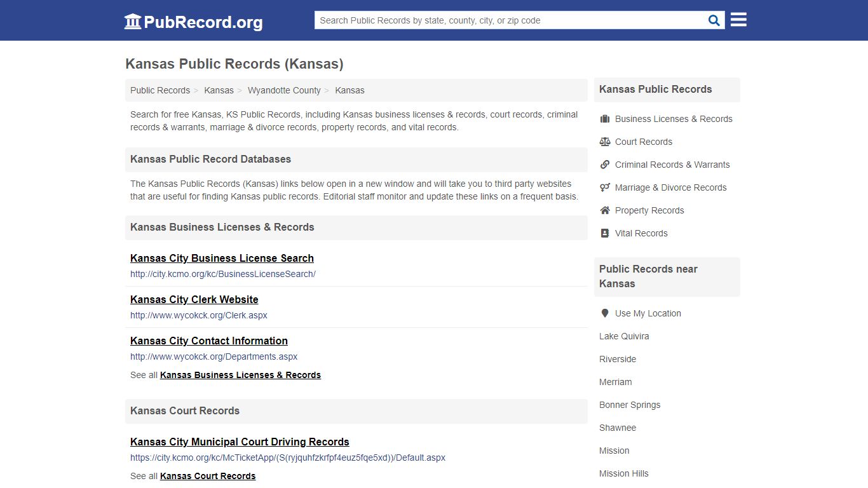Open Riverside nearby records
The width and height of the screenshot is (868, 488).
click(618, 359)
